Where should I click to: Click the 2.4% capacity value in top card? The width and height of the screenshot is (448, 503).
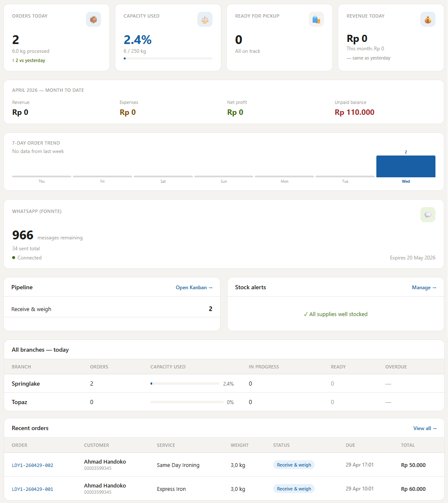tap(137, 40)
